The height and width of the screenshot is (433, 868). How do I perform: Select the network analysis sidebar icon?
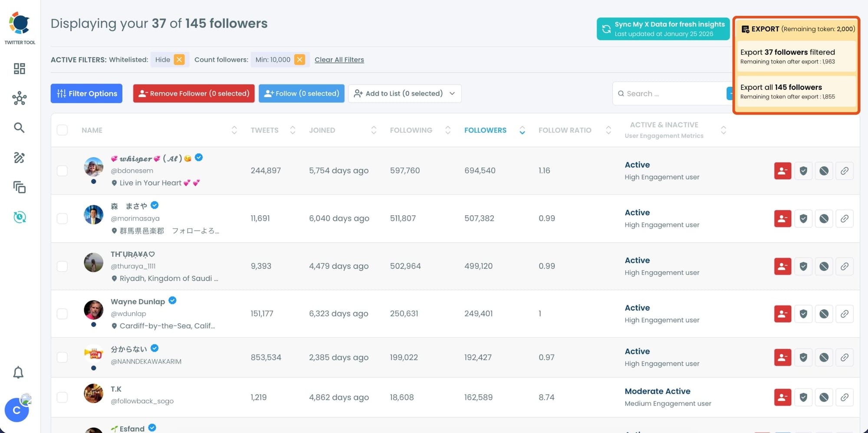[x=19, y=98]
